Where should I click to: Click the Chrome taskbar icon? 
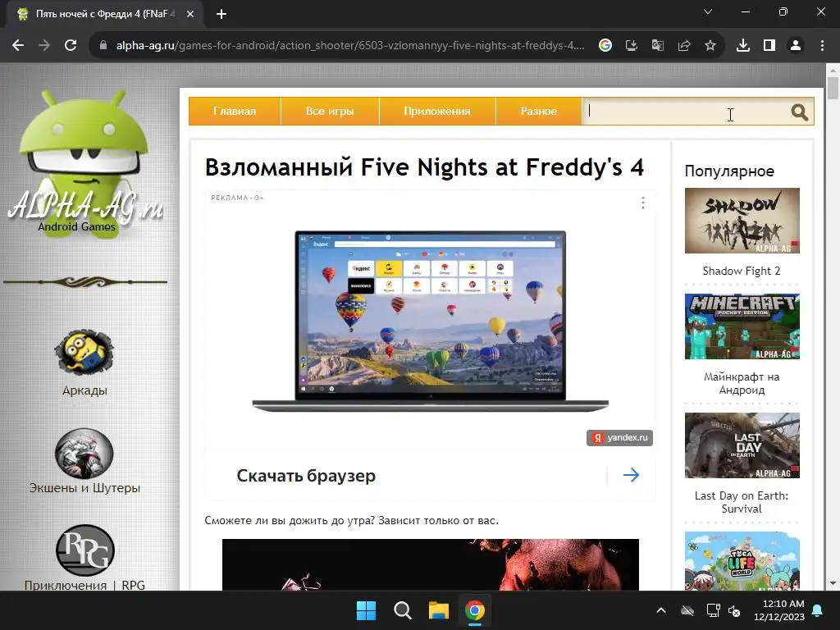click(475, 610)
